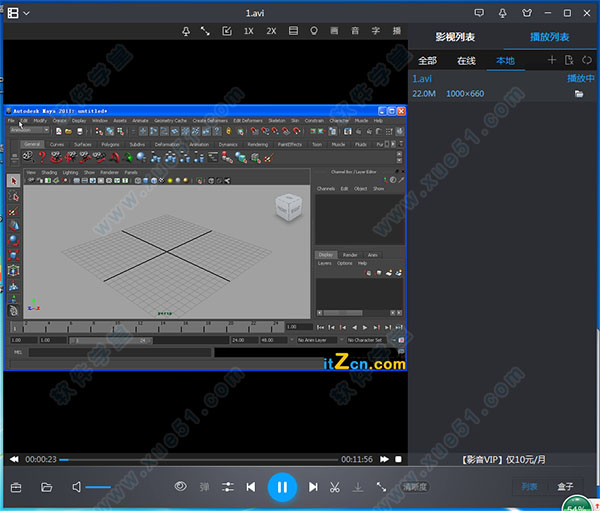Toggle the loop playback mode icon
600x511 pixels.
[587, 60]
